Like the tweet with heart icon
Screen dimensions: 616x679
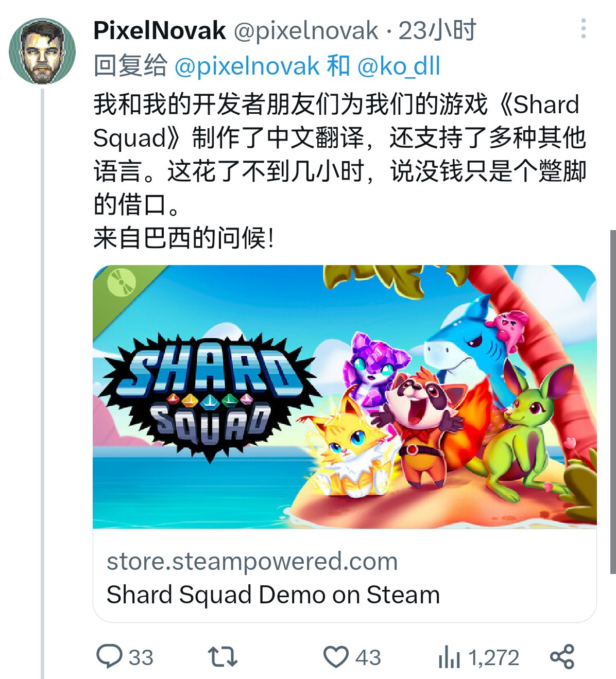(x=336, y=657)
